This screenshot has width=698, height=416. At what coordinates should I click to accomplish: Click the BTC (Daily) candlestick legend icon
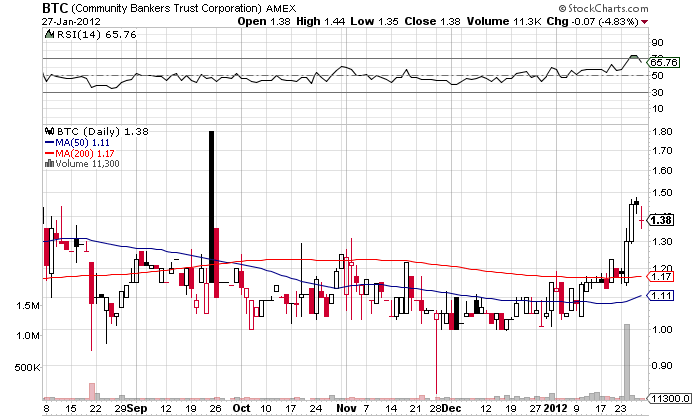tap(47, 131)
